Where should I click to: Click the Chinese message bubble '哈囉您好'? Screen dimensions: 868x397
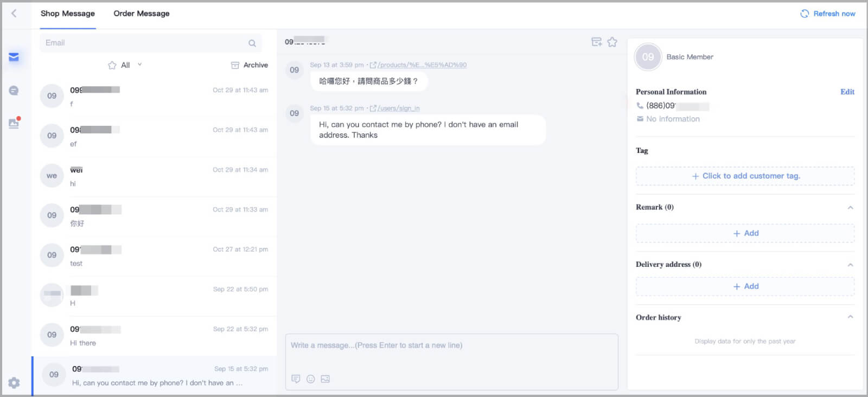pos(369,81)
